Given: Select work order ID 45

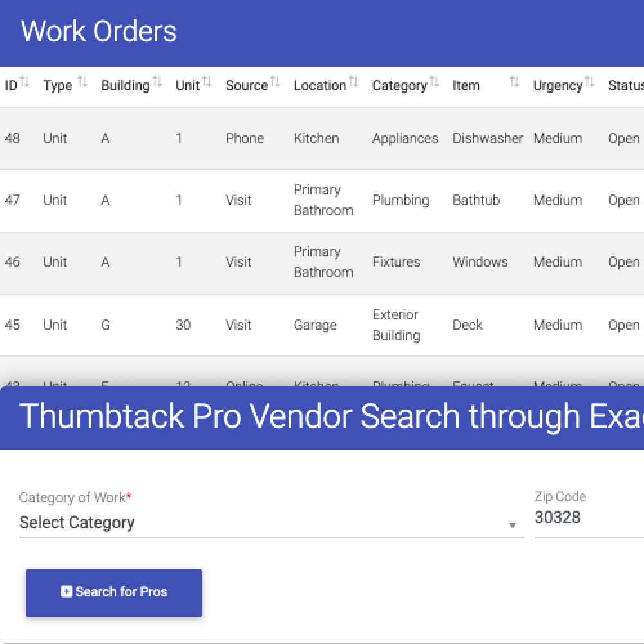Looking at the screenshot, I should pos(12,325).
